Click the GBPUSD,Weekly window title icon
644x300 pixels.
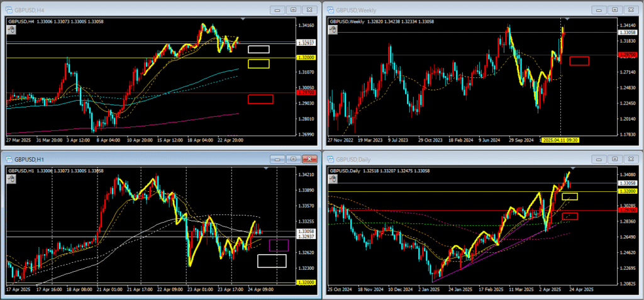pos(330,10)
